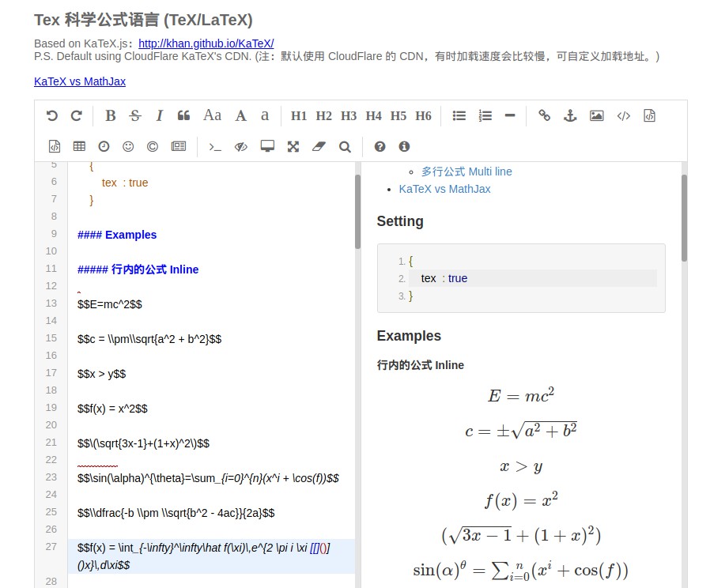The height and width of the screenshot is (588, 710).
Task: Insert H5 heading
Action: coord(398,116)
